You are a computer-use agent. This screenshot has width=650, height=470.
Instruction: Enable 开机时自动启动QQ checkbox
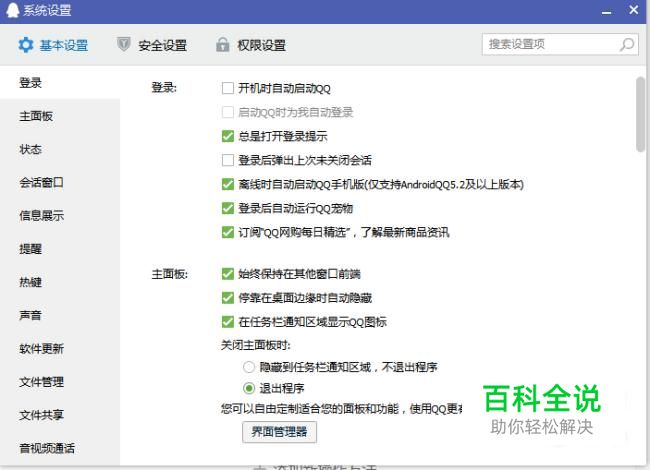(228, 88)
